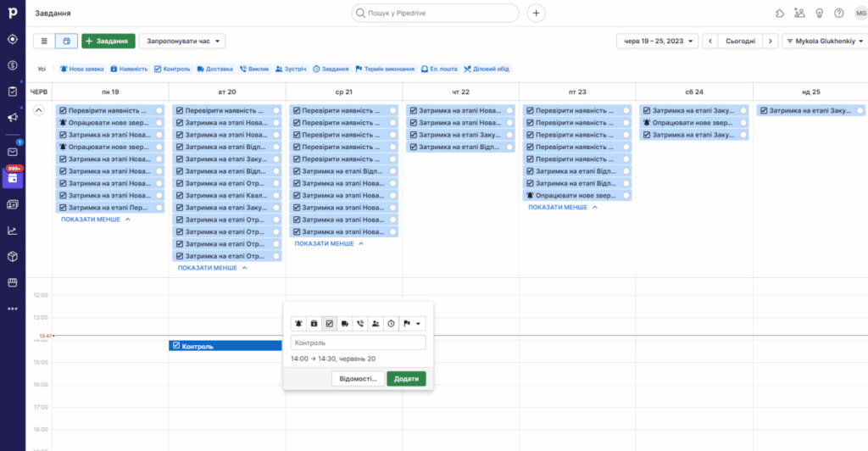Click 'ПОКАЗАТИ МЕНШЕ' under Tuesday 20

(x=213, y=268)
